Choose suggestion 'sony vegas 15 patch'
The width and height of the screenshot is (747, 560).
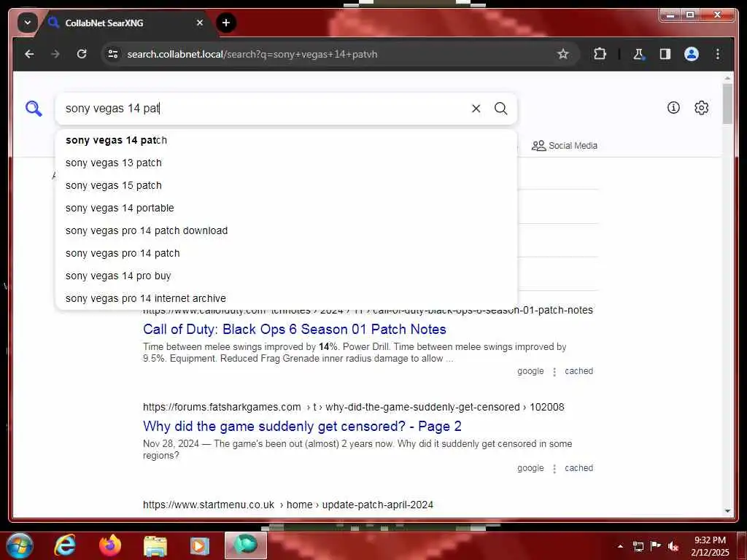click(286, 185)
